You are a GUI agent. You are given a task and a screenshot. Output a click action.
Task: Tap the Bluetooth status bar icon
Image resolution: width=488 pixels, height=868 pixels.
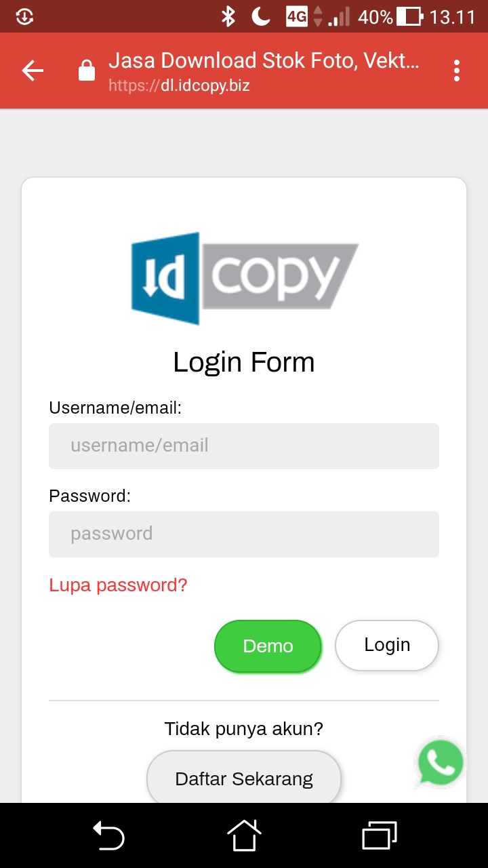click(x=228, y=16)
